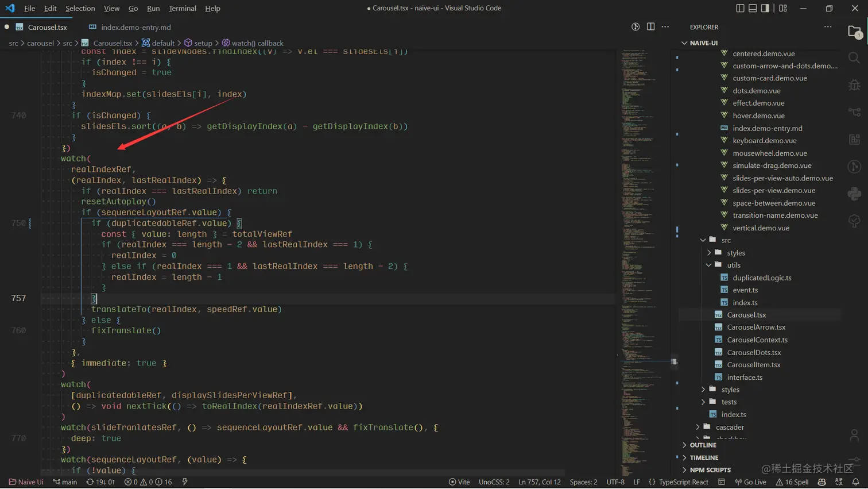Open the Accounts icon in the activity bar
Screen dimensions: 868x489
coord(854,436)
